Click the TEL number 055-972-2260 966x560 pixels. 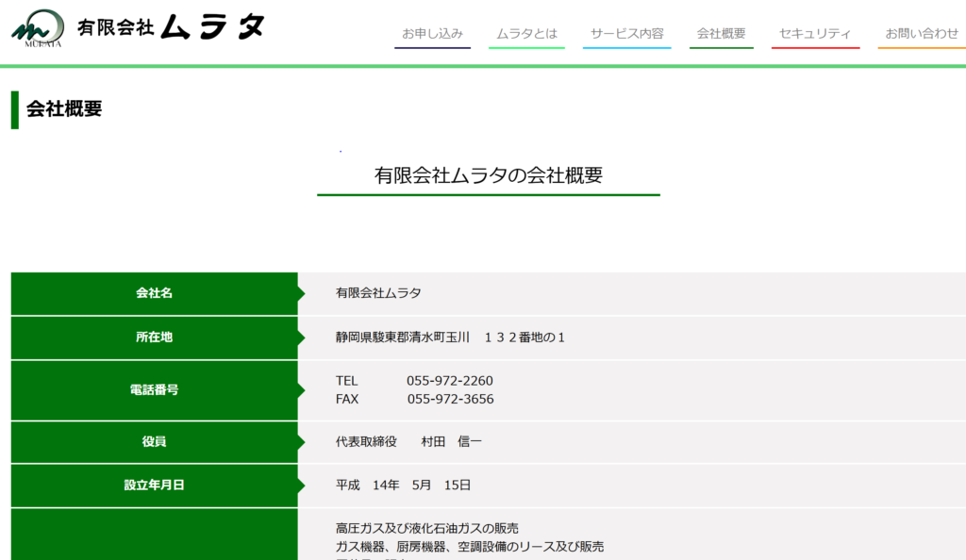tap(449, 381)
